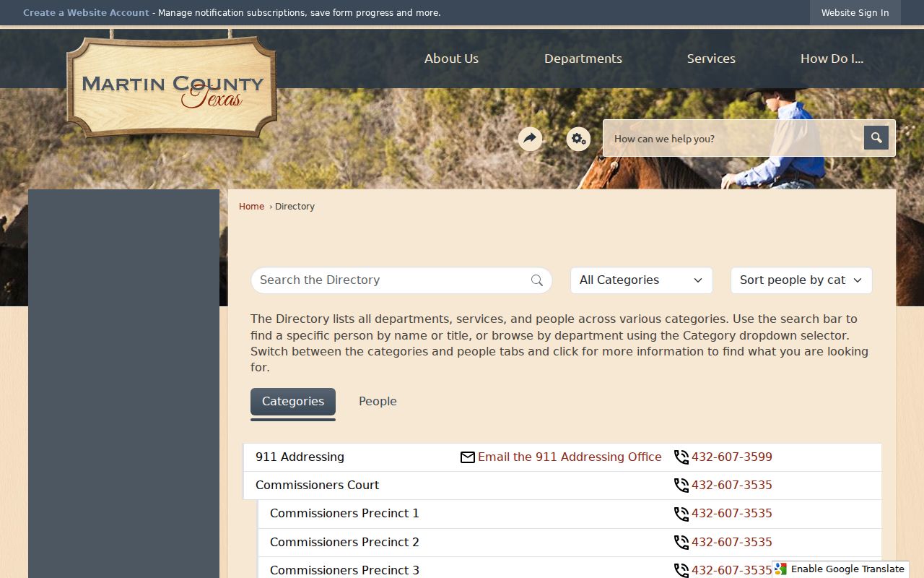Click the Commissioners Court phone number
This screenshot has height=578, width=924.
point(732,486)
